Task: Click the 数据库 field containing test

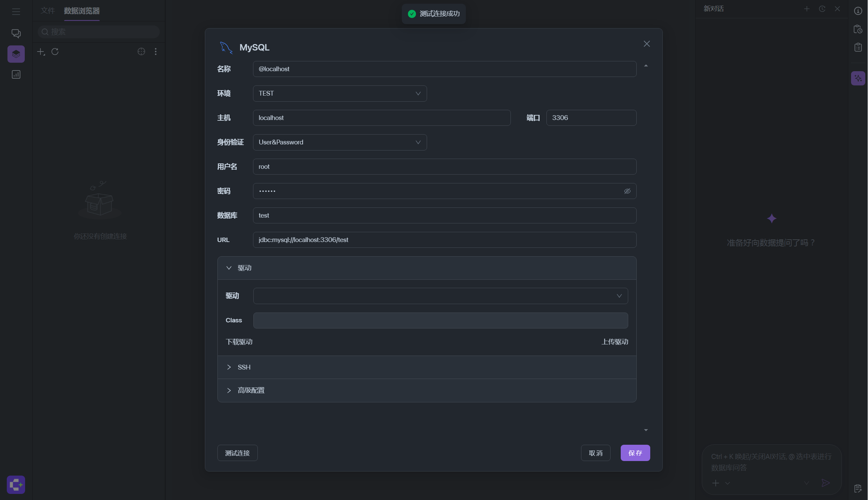Action: (x=445, y=215)
